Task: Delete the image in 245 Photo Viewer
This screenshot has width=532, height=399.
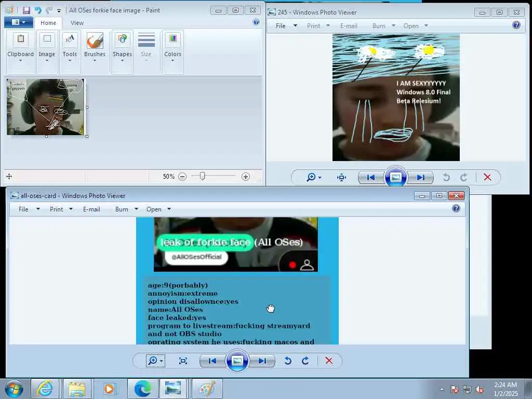Action: [487, 177]
